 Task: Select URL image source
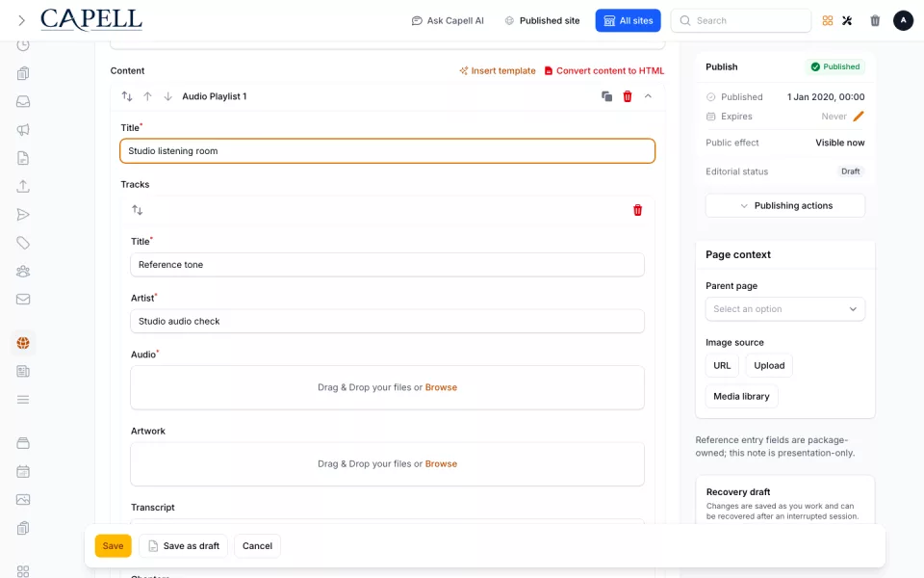tap(722, 366)
